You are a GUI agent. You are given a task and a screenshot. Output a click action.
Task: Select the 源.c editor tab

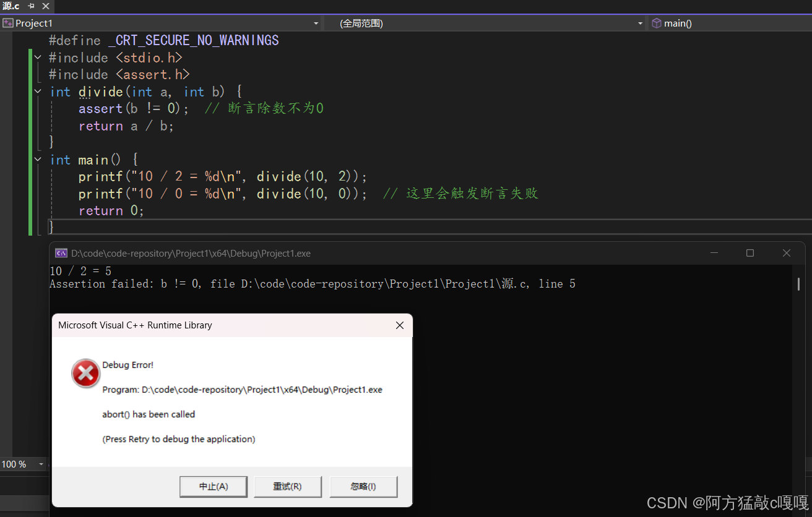pyautogui.click(x=12, y=6)
